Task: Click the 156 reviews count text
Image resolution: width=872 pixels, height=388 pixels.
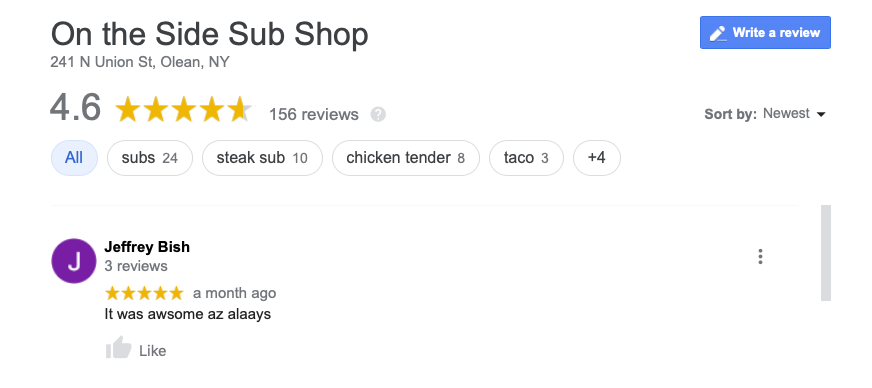Action: [x=314, y=115]
